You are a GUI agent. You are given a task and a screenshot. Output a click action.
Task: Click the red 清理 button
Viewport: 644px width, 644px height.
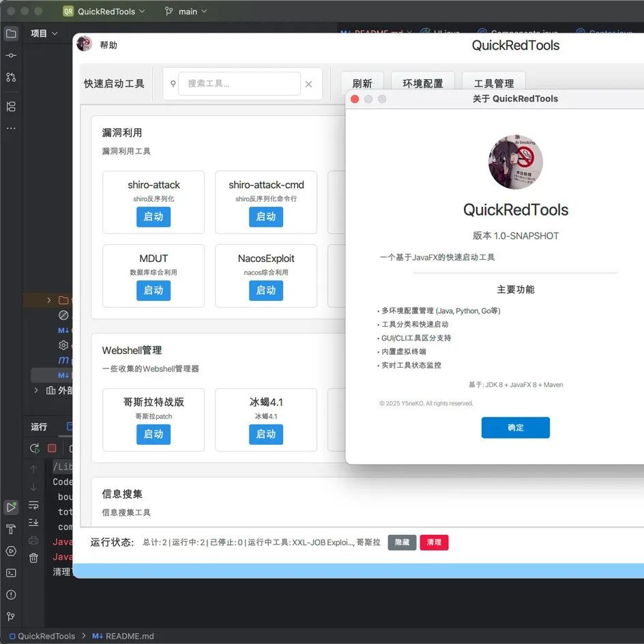click(434, 542)
